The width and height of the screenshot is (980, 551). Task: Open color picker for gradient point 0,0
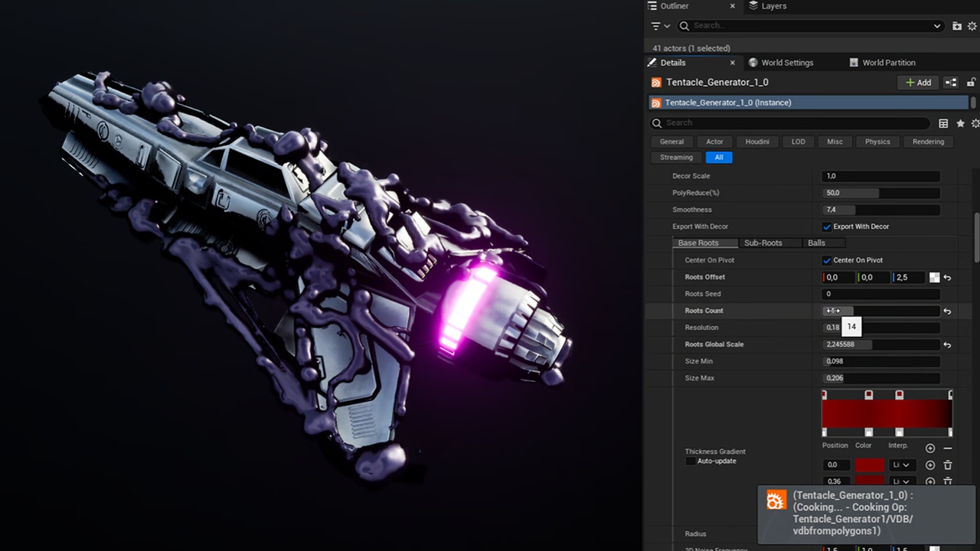coord(870,465)
